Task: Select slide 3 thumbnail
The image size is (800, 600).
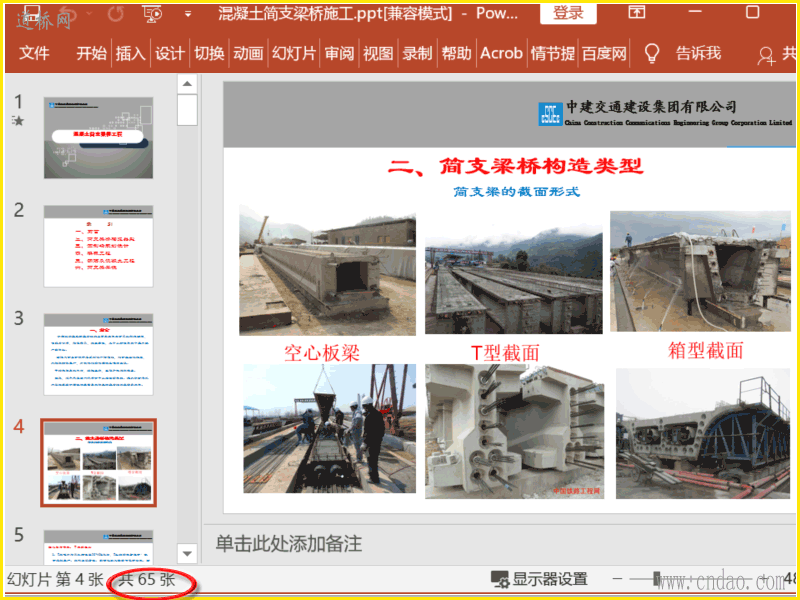Action: click(x=98, y=355)
